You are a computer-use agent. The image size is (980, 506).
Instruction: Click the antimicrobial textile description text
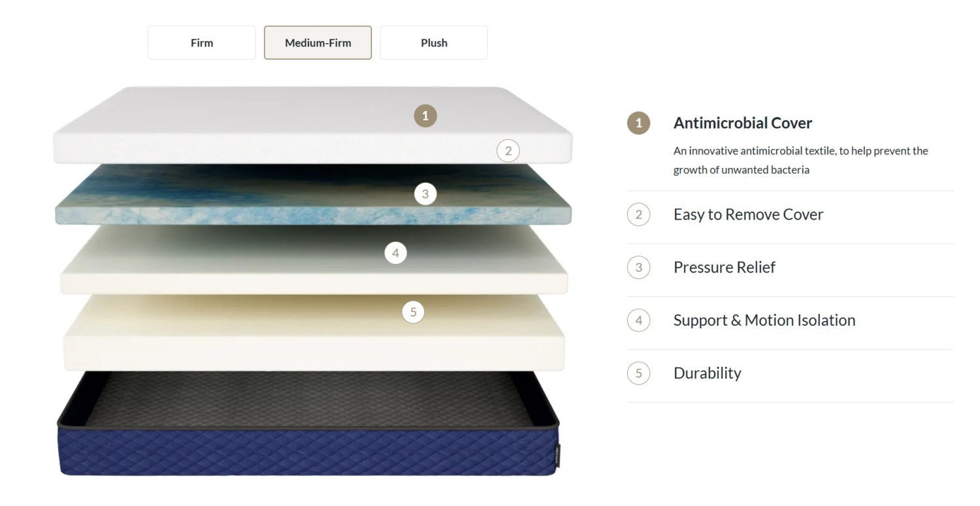800,160
